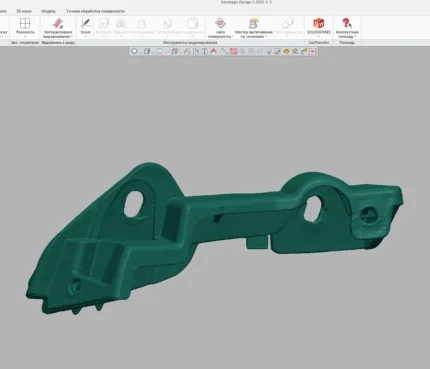Click the circle icon in viewport toolbar
Screen dimensions: 430x369
[134, 51]
